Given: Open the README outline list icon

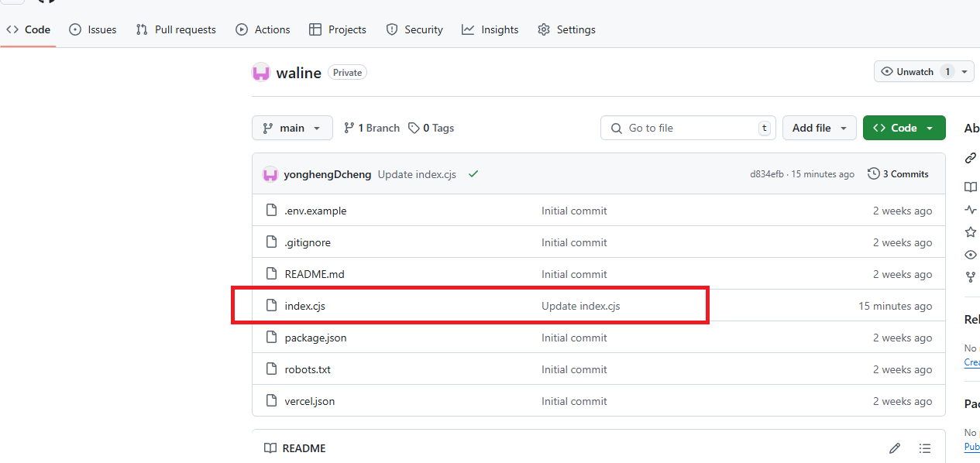Looking at the screenshot, I should (924, 448).
